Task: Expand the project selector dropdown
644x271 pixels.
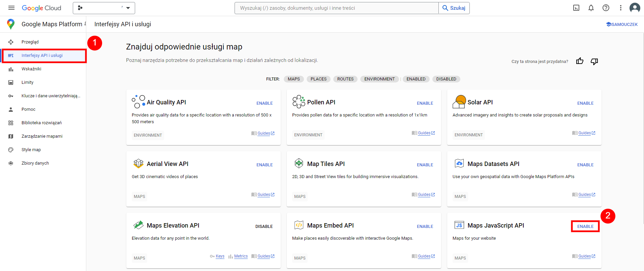Action: [x=104, y=8]
